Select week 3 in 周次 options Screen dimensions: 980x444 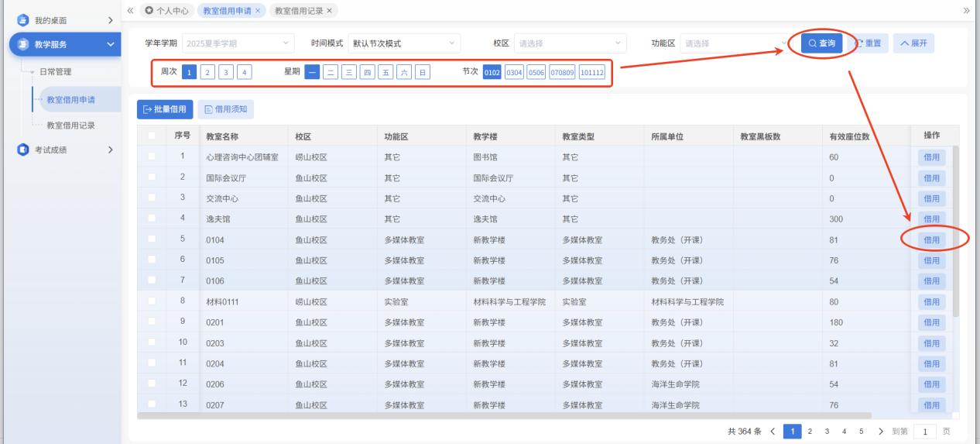(x=225, y=72)
